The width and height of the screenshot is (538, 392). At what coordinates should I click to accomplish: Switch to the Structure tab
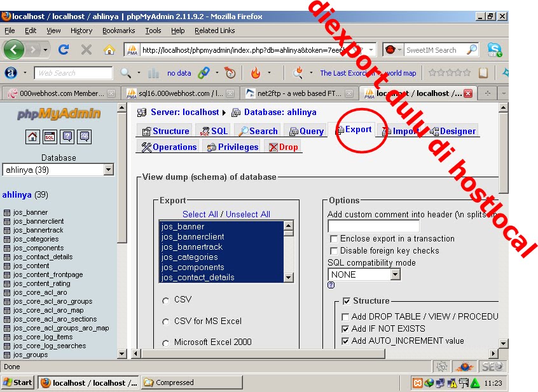coord(166,131)
